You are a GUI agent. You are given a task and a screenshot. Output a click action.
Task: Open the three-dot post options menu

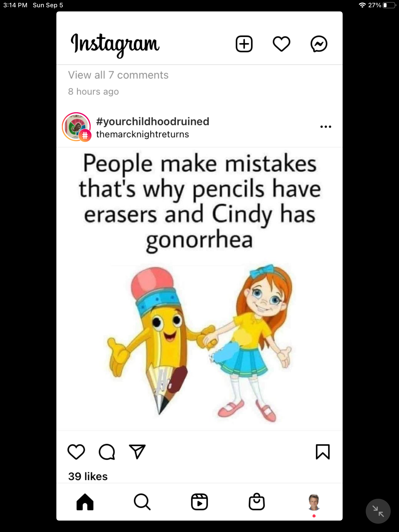[325, 127]
